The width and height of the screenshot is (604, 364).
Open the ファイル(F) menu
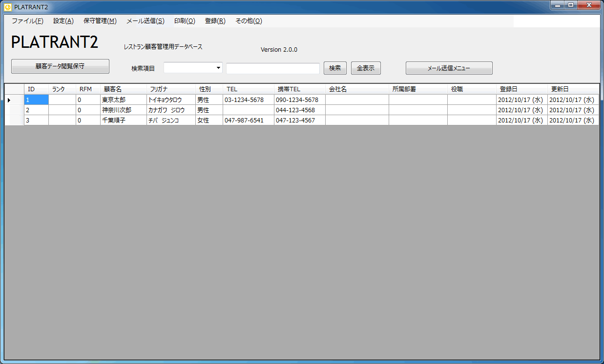pyautogui.click(x=27, y=21)
